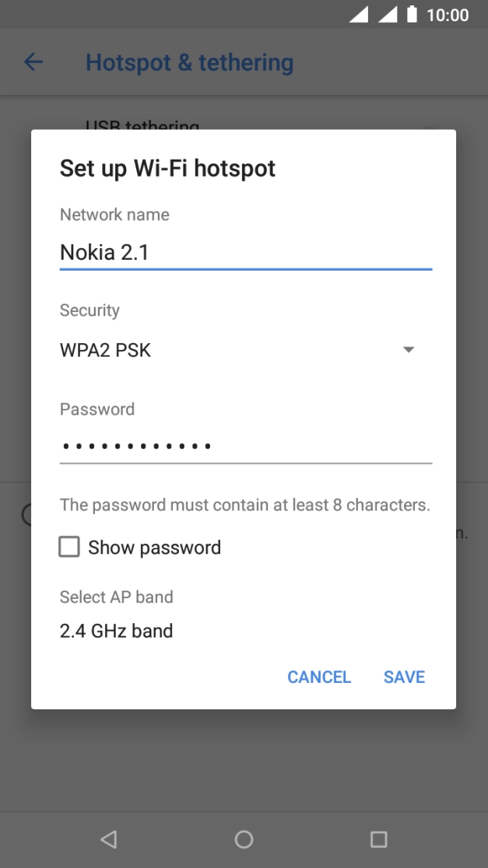Expand the Security dropdown arrow
The width and height of the screenshot is (488, 868).
[409, 350]
